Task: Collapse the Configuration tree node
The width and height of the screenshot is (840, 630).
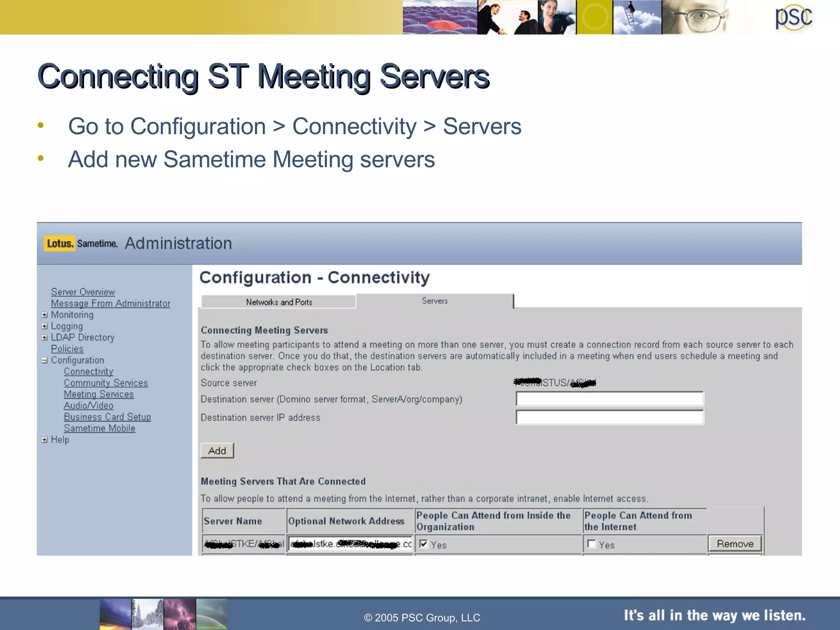Action: [45, 360]
